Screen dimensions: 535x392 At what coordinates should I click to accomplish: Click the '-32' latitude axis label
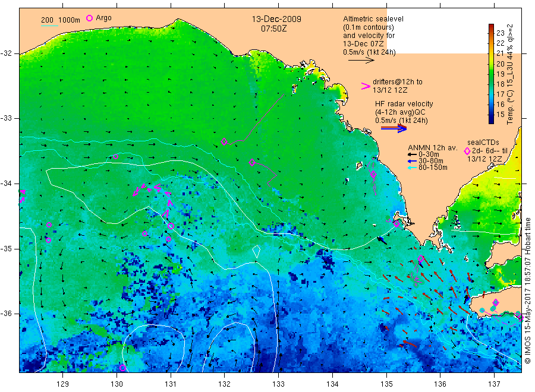[6, 53]
